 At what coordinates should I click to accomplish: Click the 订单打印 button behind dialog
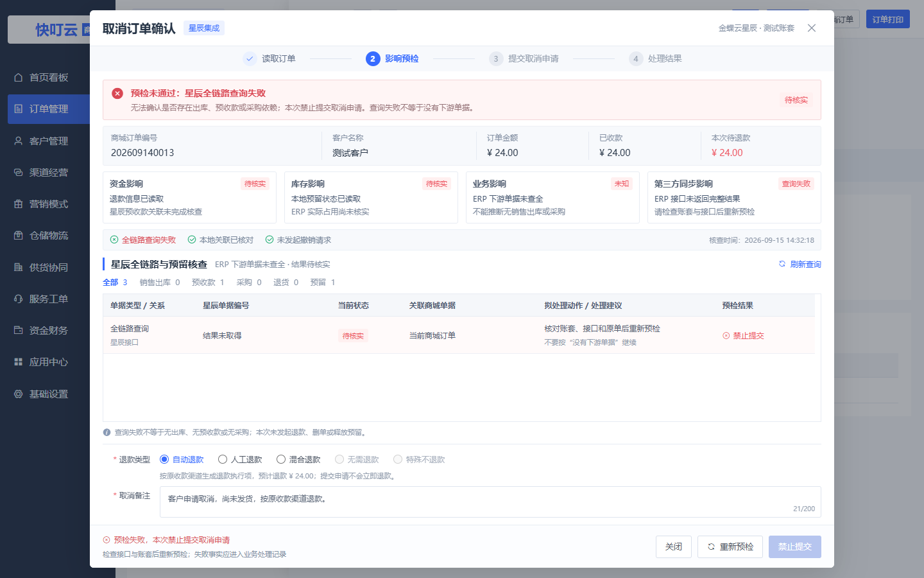pos(888,19)
